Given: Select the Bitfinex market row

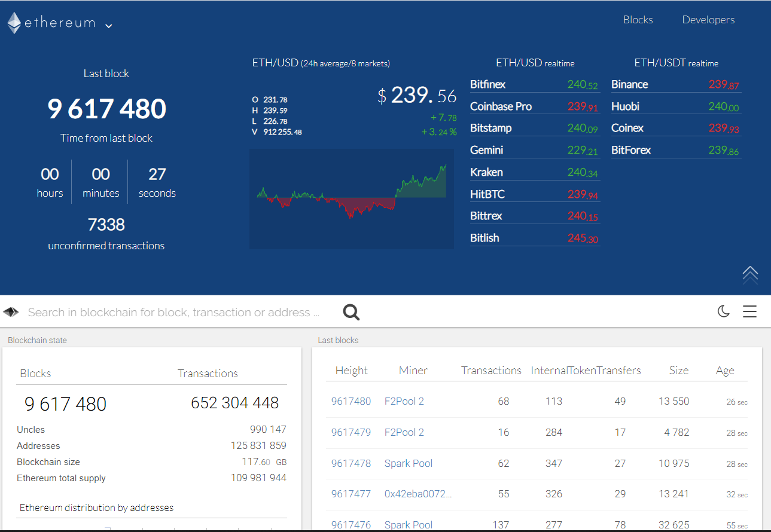Looking at the screenshot, I should pos(535,85).
